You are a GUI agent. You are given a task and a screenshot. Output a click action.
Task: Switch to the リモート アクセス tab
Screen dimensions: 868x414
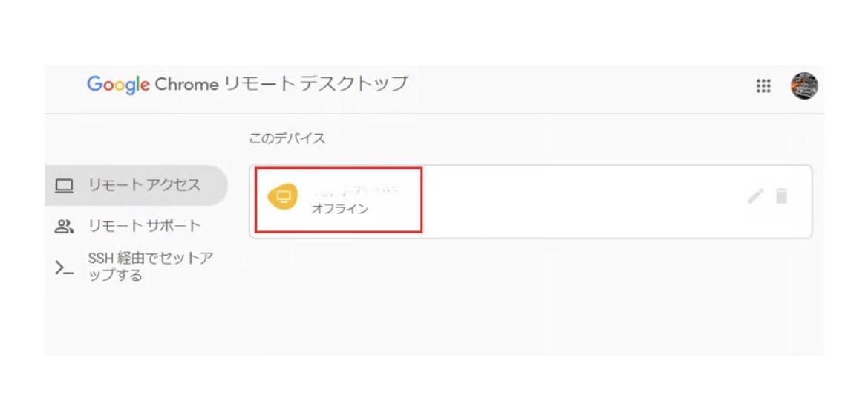pyautogui.click(x=144, y=185)
